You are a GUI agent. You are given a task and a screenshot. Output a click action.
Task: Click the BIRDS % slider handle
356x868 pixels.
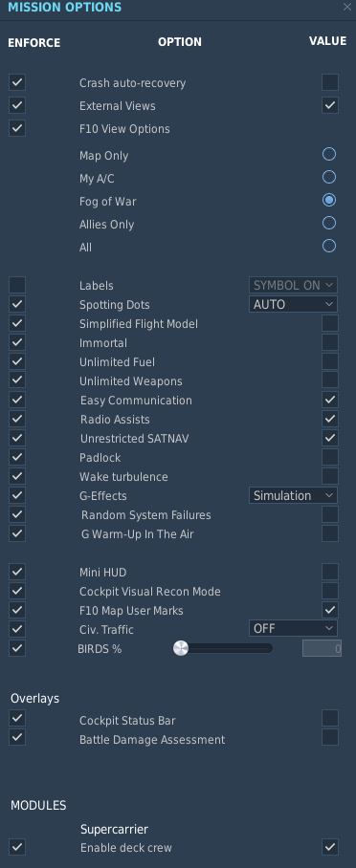pos(181,648)
